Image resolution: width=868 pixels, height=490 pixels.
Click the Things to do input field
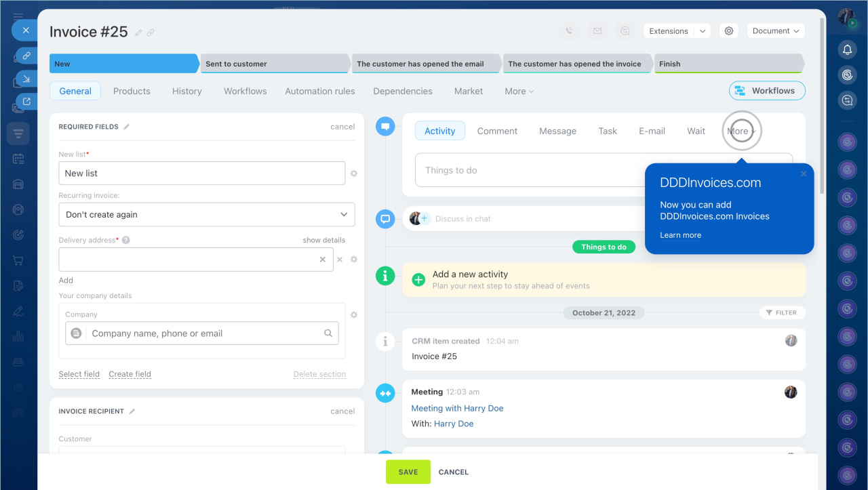tap(529, 171)
